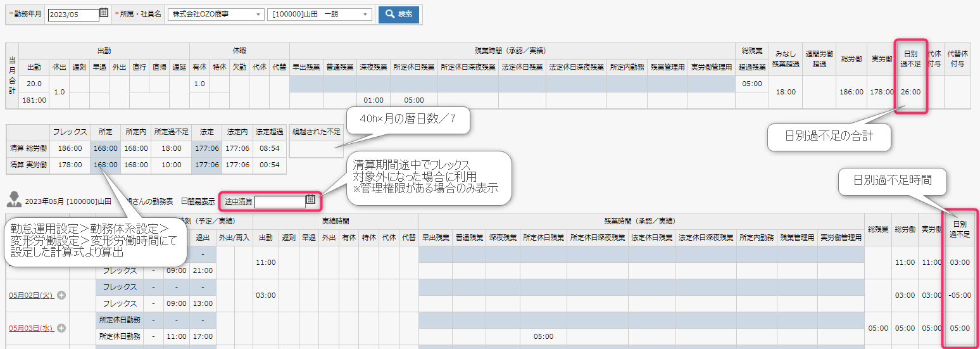Click the empty 途中清算 date input field
The image size is (980, 349).
point(279,201)
